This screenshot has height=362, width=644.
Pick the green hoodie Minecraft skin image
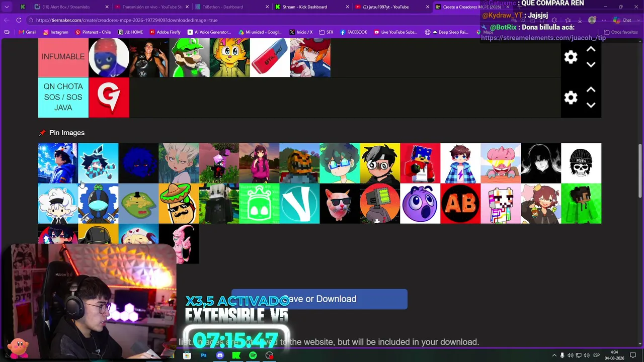tap(581, 204)
